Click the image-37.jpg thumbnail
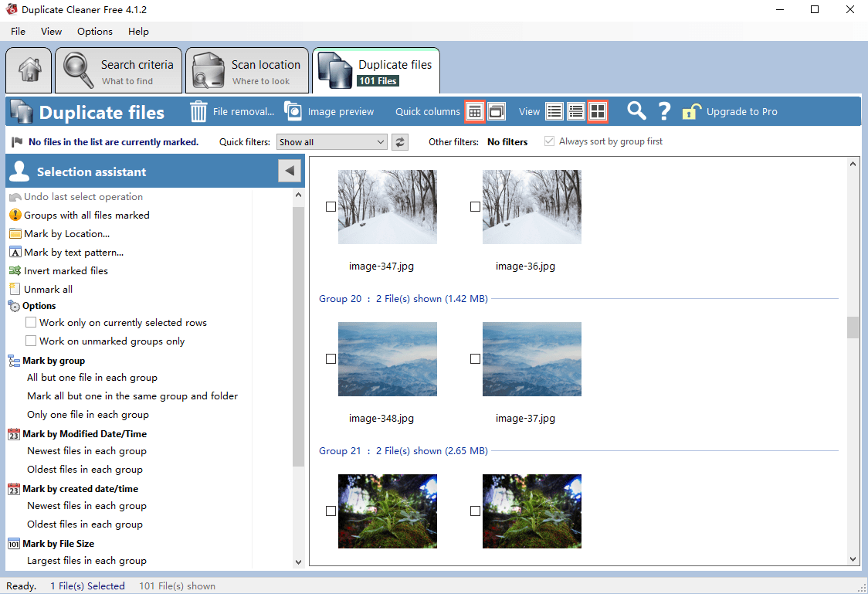The height and width of the screenshot is (594, 868). 532,359
